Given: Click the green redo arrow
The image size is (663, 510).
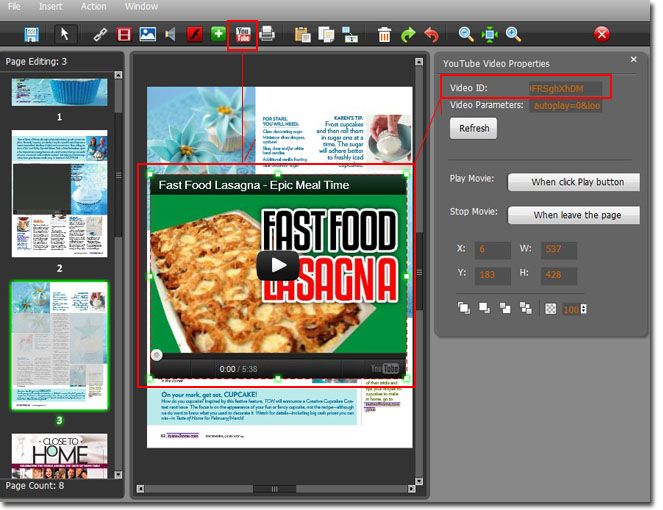Looking at the screenshot, I should coord(408,35).
